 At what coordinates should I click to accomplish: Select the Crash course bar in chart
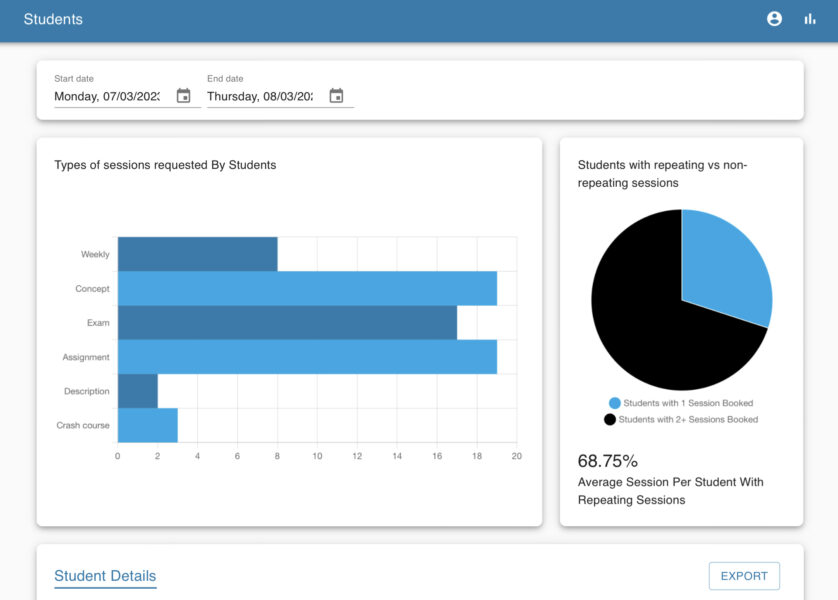coord(148,425)
